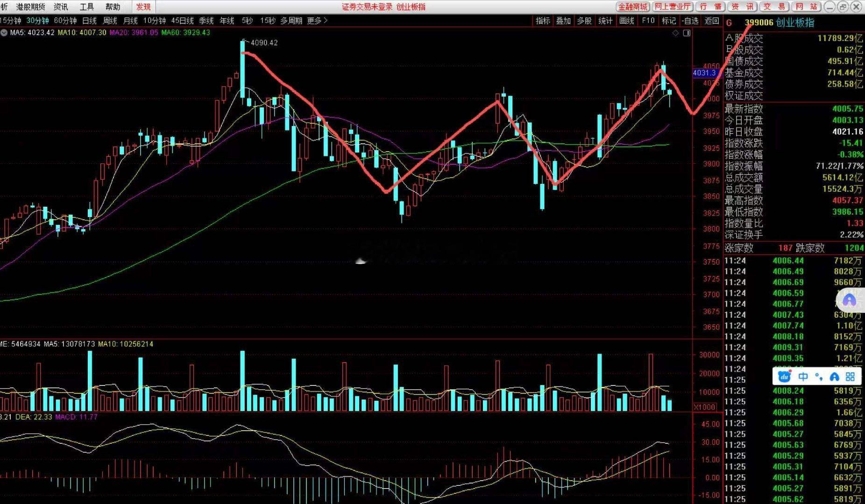Viewport: 865px width, 504px height.
Task: Switch to 45日线 chart period
Action: [x=182, y=21]
